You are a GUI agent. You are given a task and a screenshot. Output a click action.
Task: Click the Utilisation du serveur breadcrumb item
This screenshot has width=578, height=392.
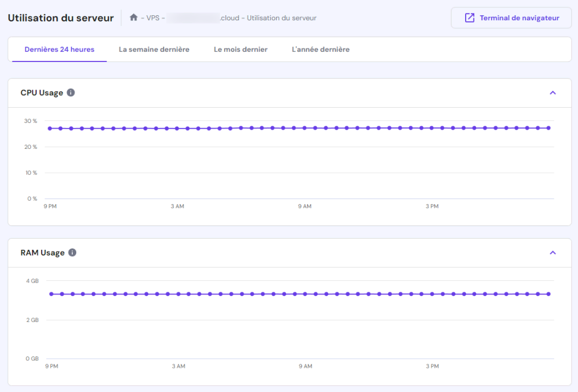[x=281, y=18]
